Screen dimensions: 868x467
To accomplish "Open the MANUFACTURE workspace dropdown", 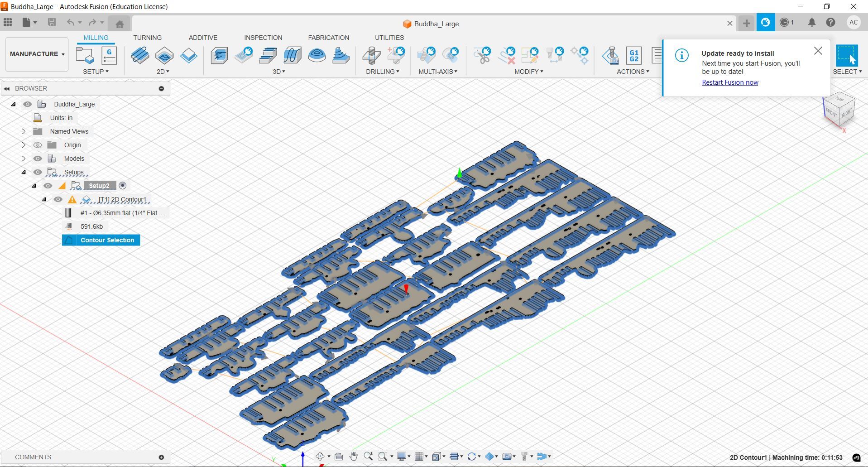I will click(x=37, y=54).
